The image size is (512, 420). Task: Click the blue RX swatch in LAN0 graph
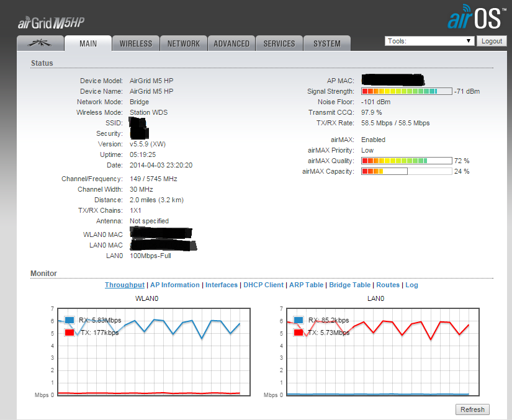point(299,320)
